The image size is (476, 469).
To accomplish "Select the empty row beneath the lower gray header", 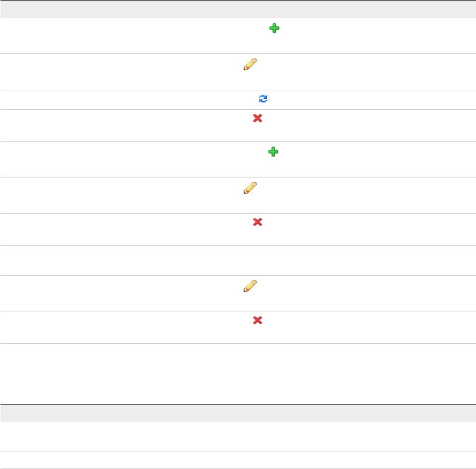I will point(238,437).
